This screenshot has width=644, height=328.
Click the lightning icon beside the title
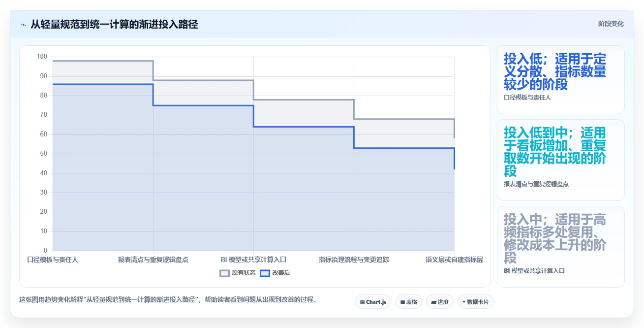coord(24,25)
